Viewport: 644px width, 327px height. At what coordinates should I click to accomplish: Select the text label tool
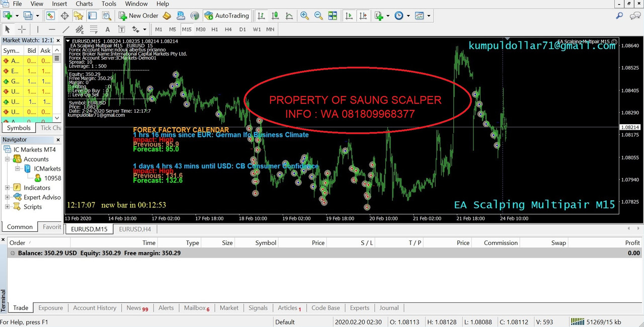point(122,29)
